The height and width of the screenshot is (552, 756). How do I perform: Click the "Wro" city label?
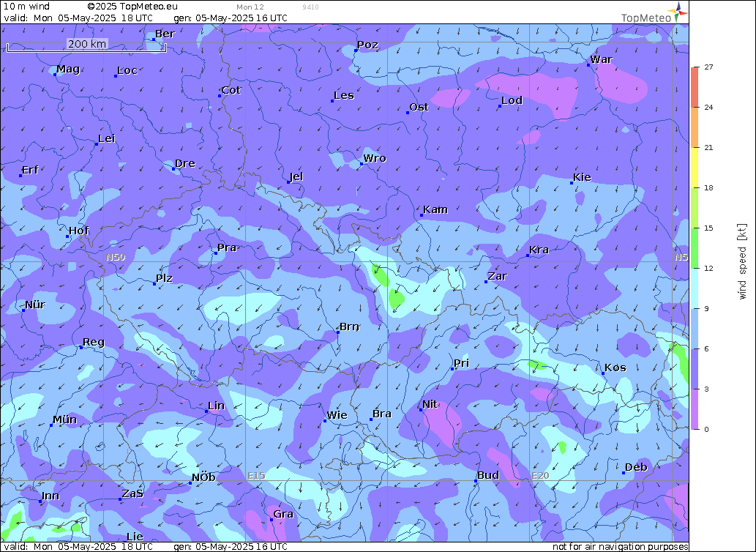pos(375,158)
